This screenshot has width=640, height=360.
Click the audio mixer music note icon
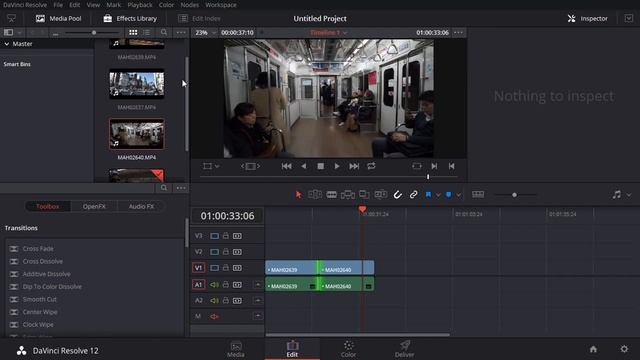[x=617, y=195]
